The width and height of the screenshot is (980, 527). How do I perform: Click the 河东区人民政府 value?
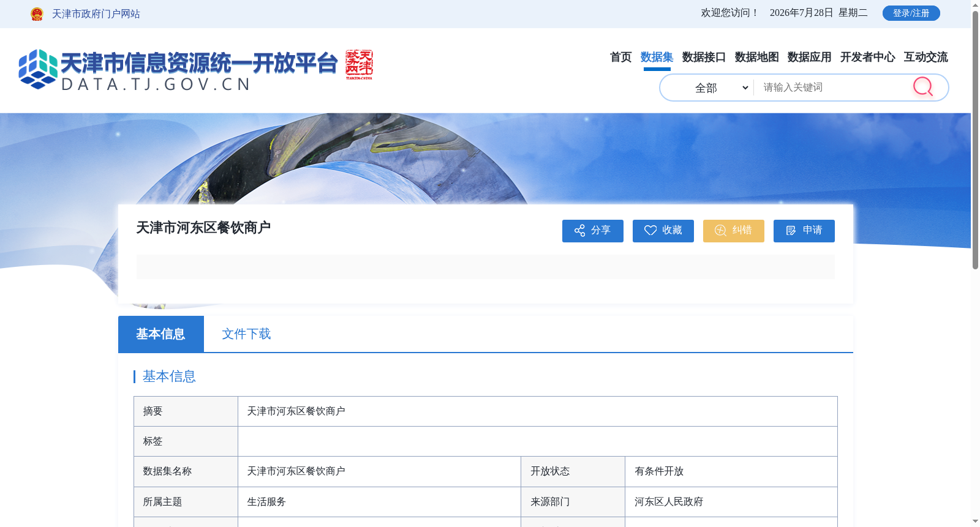[669, 502]
